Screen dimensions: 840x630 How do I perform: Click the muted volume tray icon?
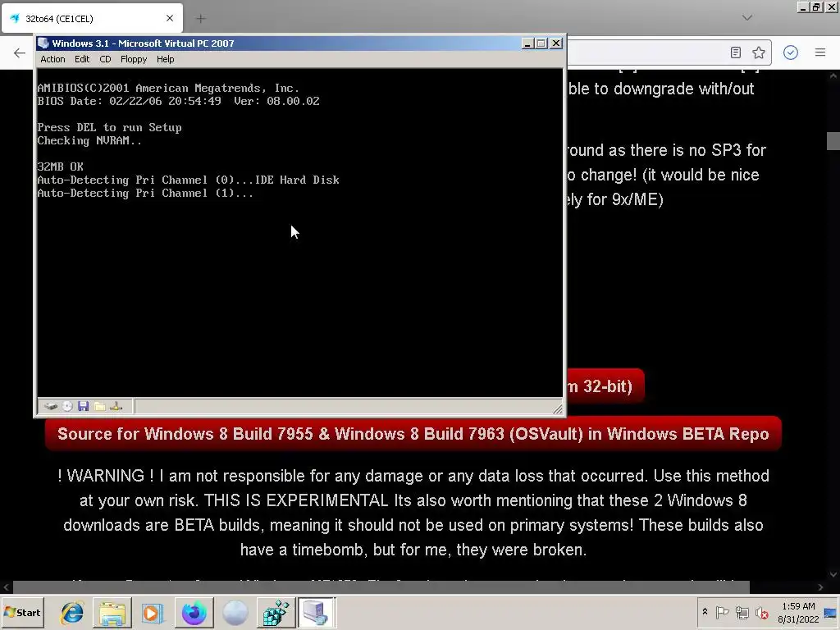(x=761, y=612)
